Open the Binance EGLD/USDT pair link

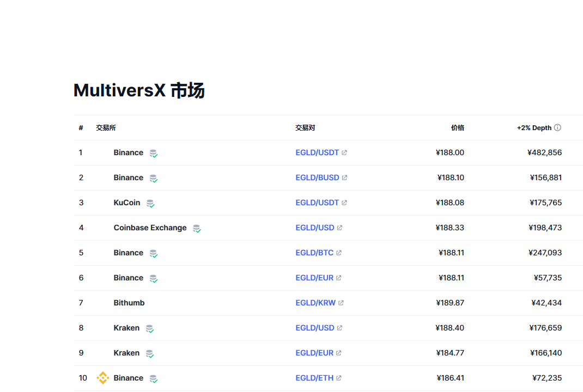pyautogui.click(x=317, y=152)
